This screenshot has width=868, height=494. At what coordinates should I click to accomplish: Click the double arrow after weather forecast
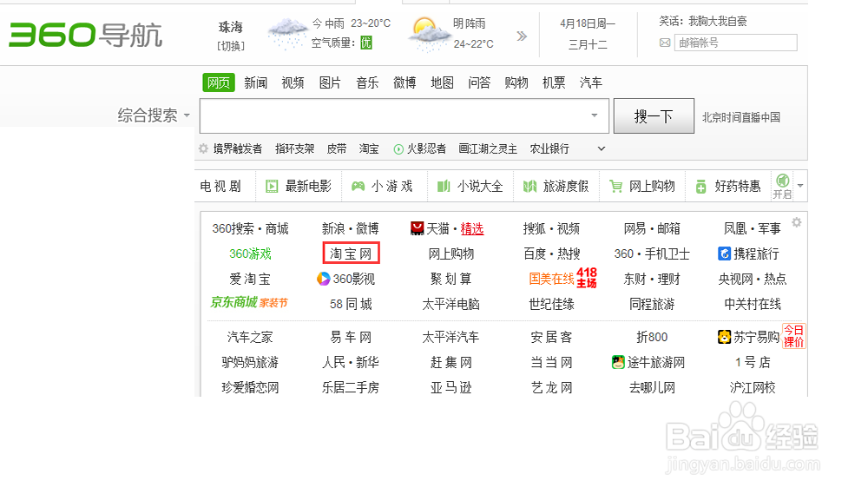click(522, 36)
